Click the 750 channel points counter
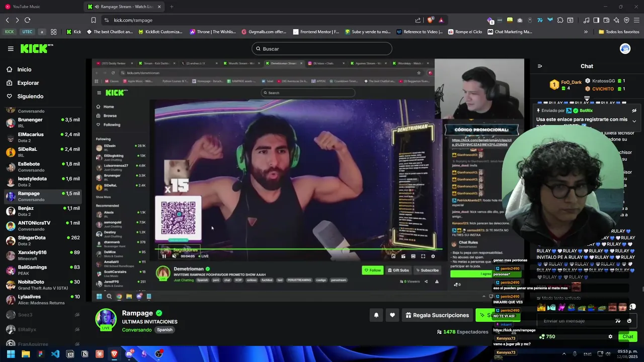 547,337
